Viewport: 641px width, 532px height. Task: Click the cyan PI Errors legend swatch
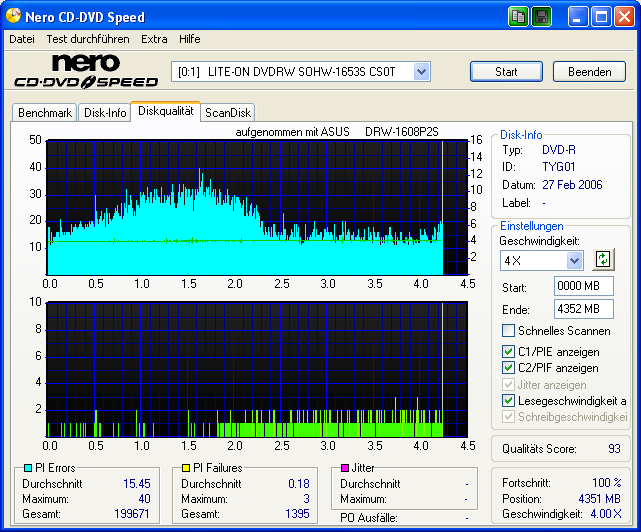click(28, 467)
